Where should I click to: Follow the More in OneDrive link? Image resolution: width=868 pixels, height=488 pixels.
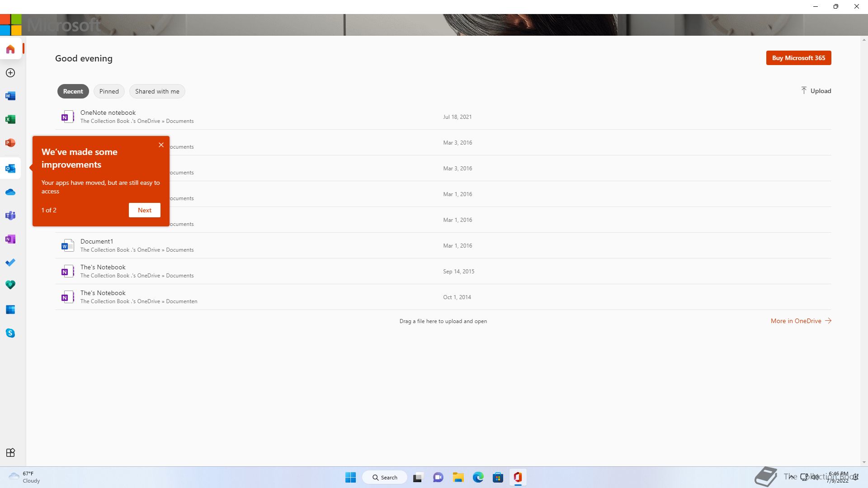tap(801, 321)
